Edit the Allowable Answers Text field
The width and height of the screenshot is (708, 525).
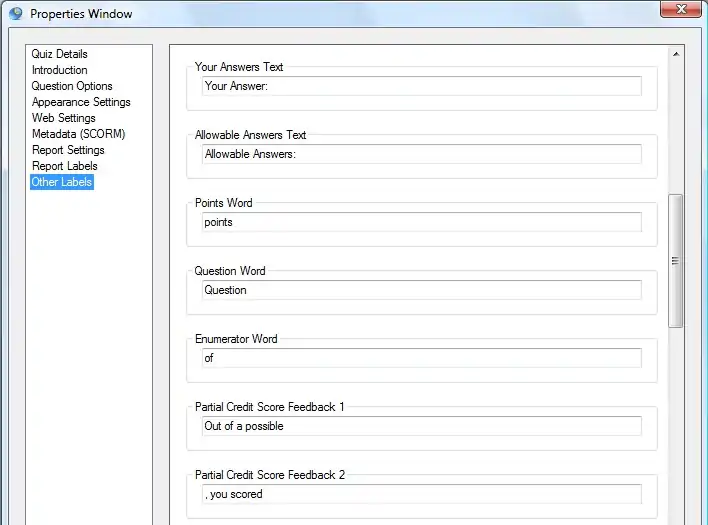421,154
